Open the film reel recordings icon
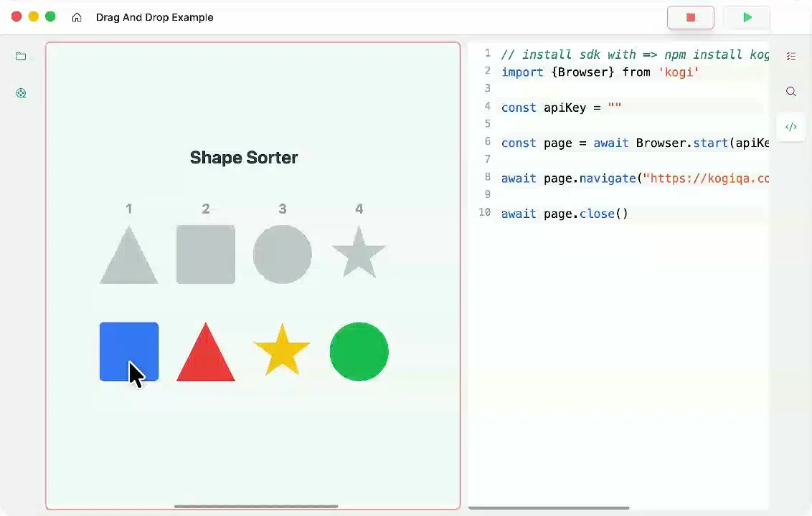 pyautogui.click(x=21, y=92)
